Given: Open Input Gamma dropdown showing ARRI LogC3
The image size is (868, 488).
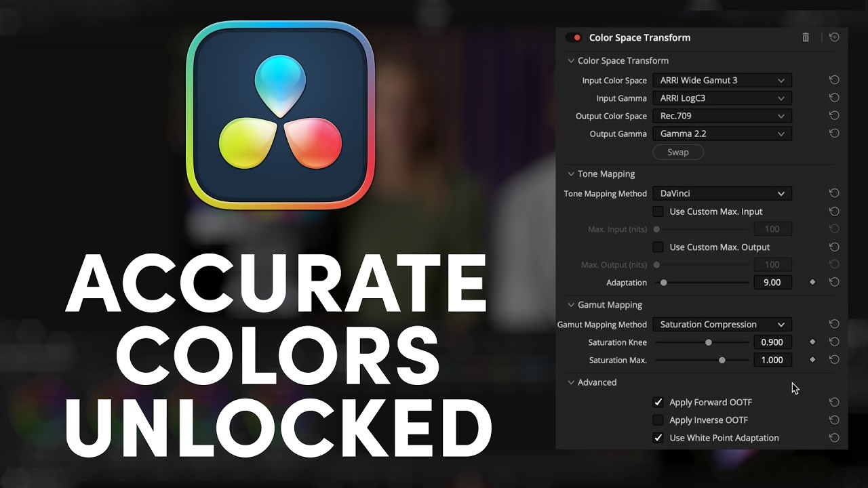Looking at the screenshot, I should click(x=722, y=98).
